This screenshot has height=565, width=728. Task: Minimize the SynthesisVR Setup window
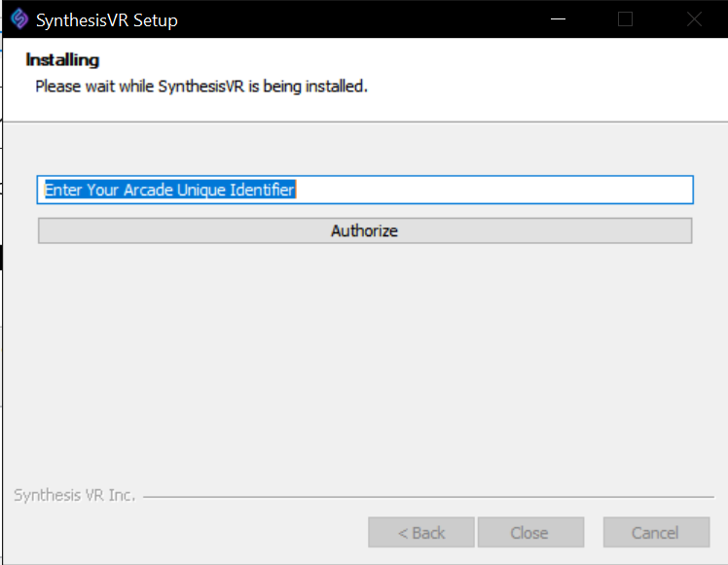pyautogui.click(x=558, y=19)
